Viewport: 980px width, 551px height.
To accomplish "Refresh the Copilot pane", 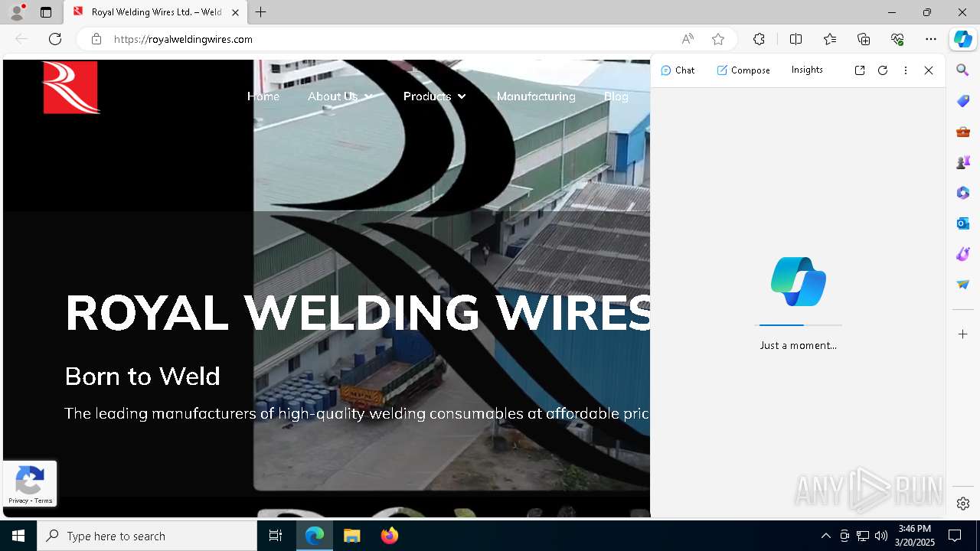I will 883,70.
